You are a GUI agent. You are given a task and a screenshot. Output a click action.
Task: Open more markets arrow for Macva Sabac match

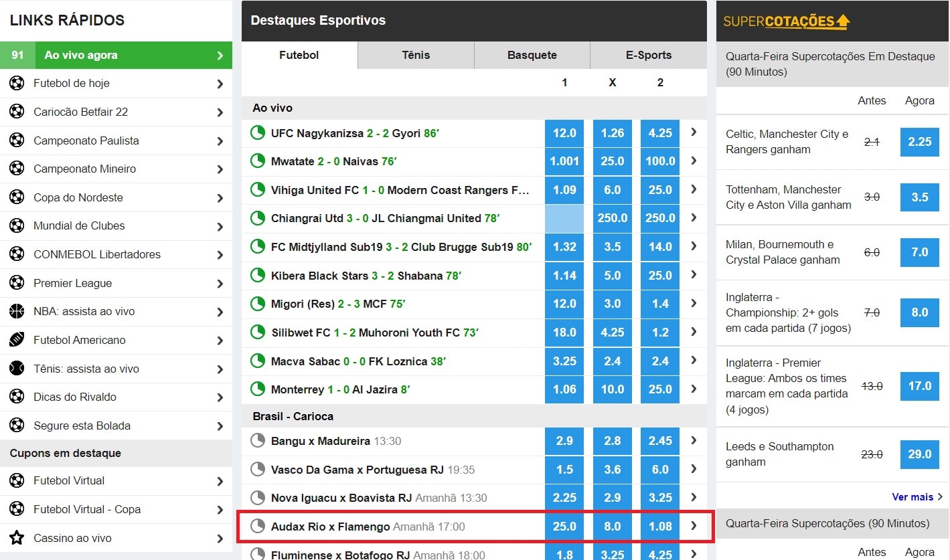click(x=694, y=361)
